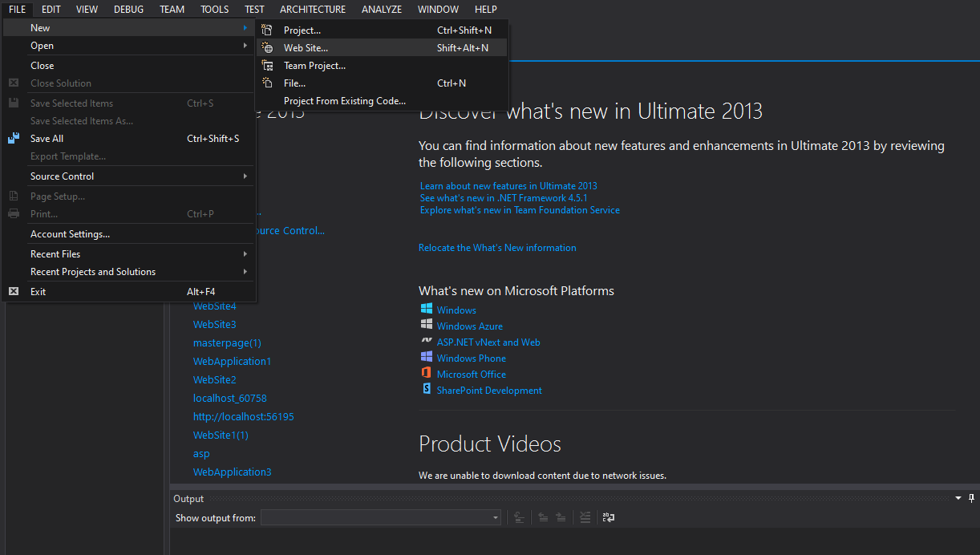The image size is (980, 555).
Task: Click the Print printer icon
Action: [14, 213]
